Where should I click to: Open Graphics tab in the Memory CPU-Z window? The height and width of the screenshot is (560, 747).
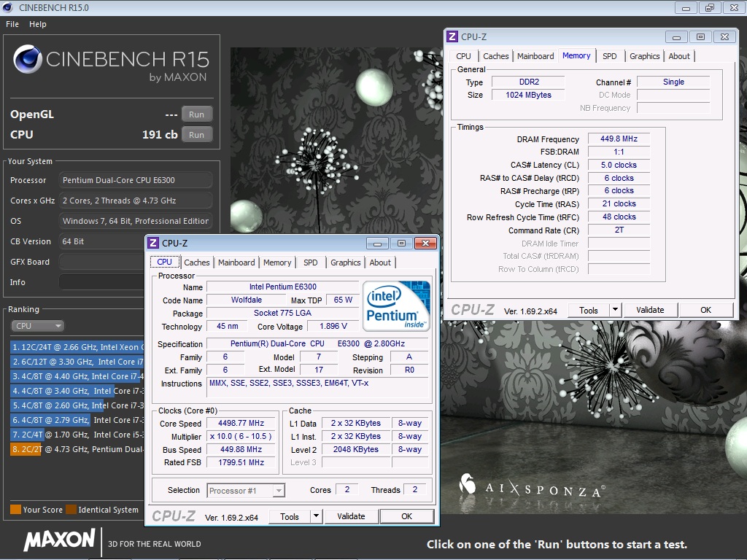(645, 56)
